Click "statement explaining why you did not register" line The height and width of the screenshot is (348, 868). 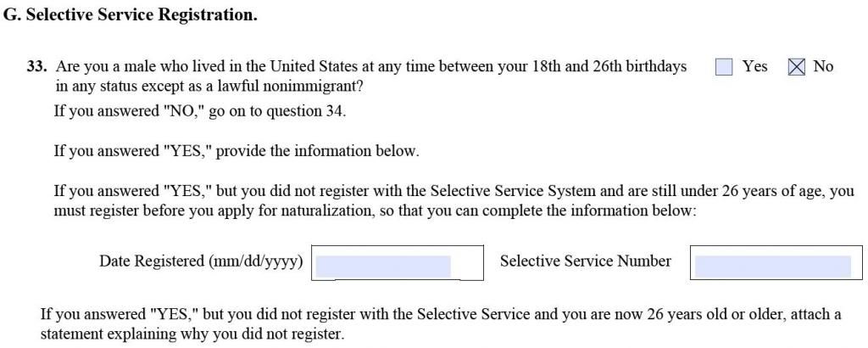click(192, 334)
